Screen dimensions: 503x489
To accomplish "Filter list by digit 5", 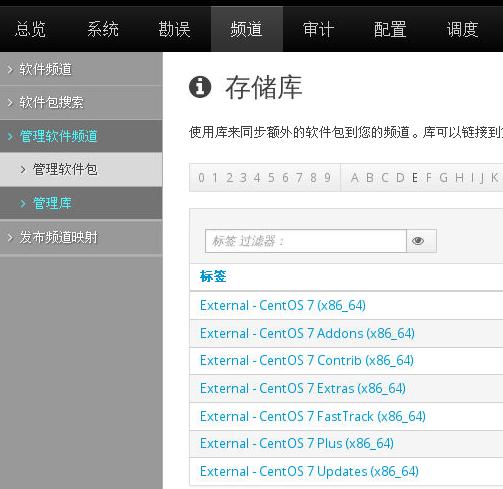I will (271, 178).
